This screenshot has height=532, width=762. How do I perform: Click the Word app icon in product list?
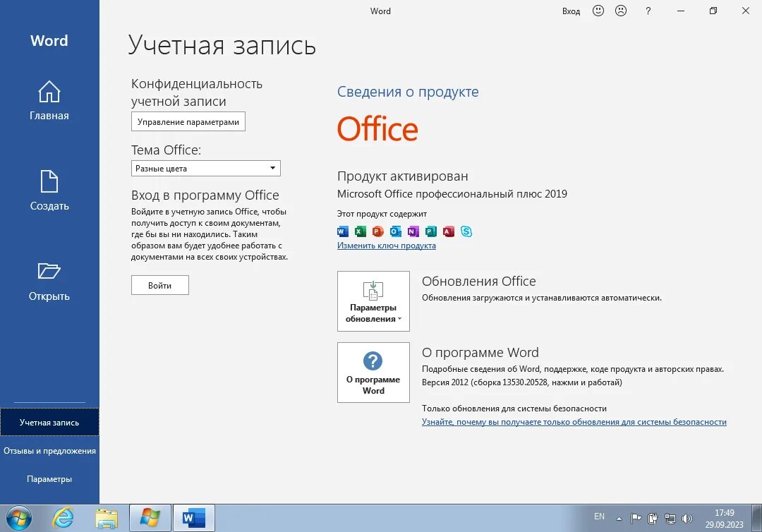pos(343,231)
